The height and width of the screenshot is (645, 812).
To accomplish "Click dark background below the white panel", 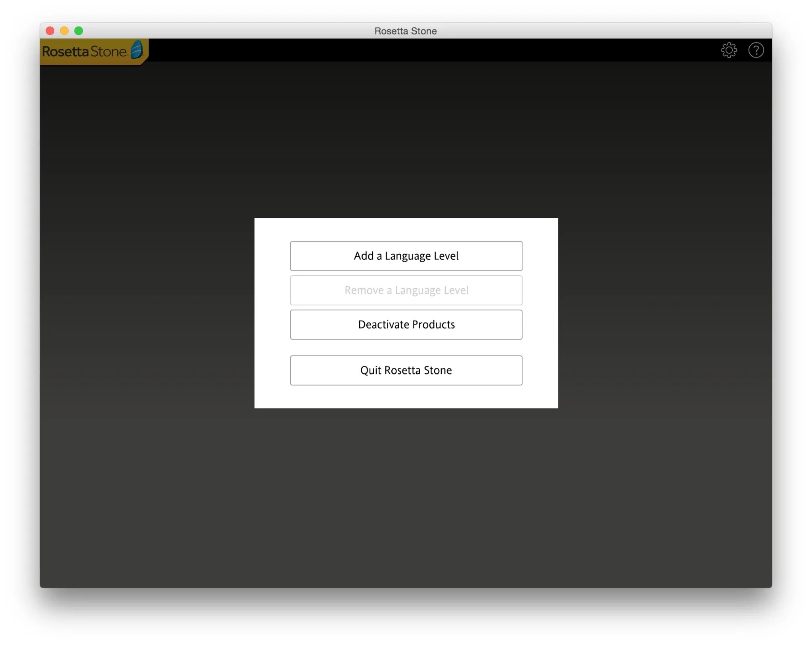I will click(x=406, y=496).
